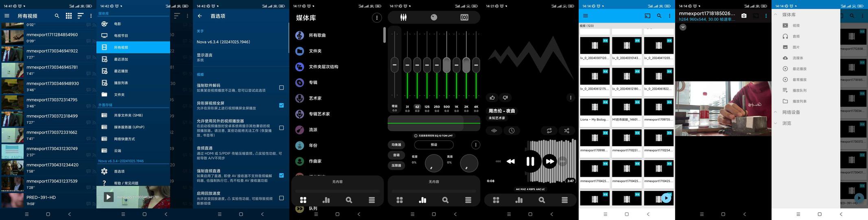868x220 pixels.
Task: Adjust the 500 Hz equalizer band slider
Action: coord(446,64)
